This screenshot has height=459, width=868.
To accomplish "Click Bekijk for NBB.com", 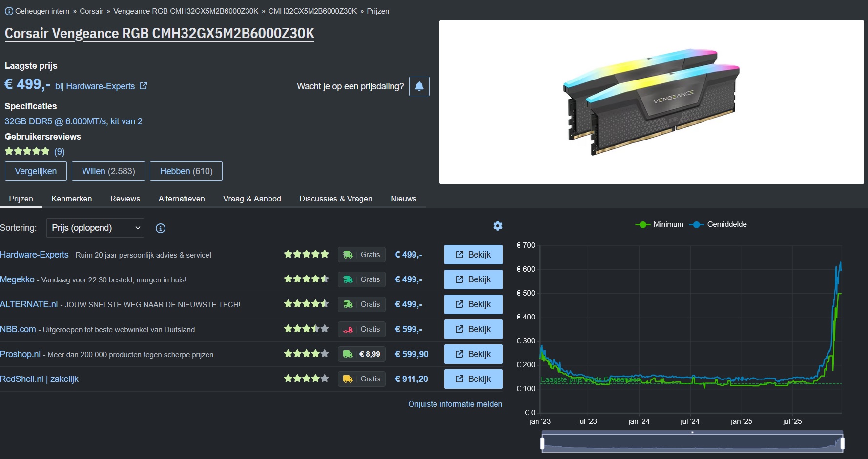I will [x=474, y=329].
